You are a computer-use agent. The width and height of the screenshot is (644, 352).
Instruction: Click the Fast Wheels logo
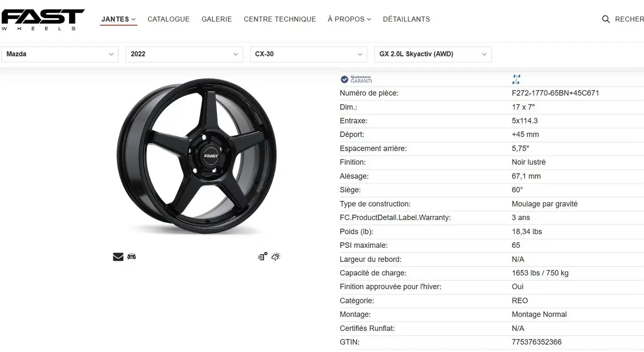(x=43, y=20)
